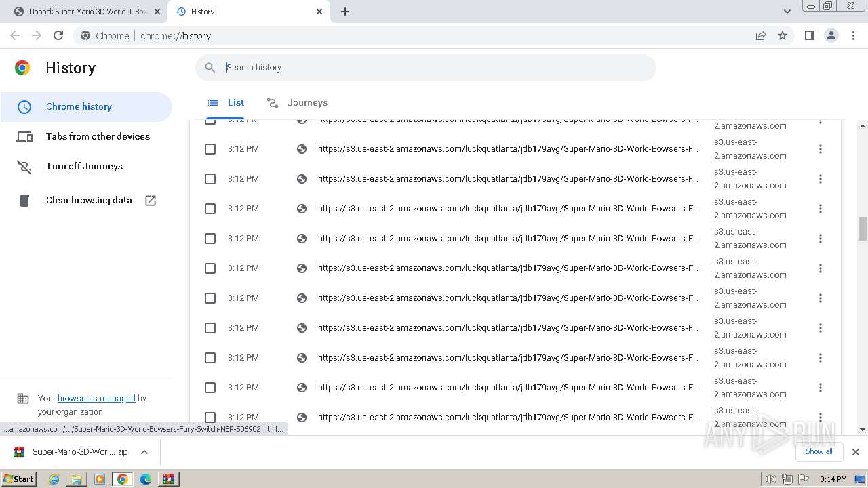Image resolution: width=868 pixels, height=488 pixels.
Task: Open the three-dot menu of the topmost fully visible row
Action: [821, 149]
